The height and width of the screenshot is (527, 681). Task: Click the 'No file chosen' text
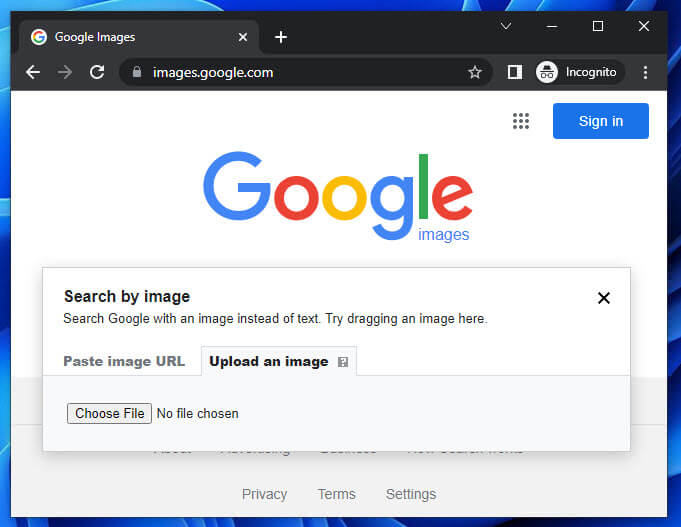pyautogui.click(x=198, y=414)
